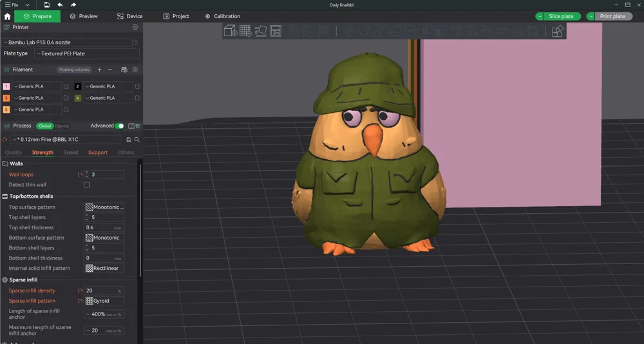Open the Speed settings tab

71,153
